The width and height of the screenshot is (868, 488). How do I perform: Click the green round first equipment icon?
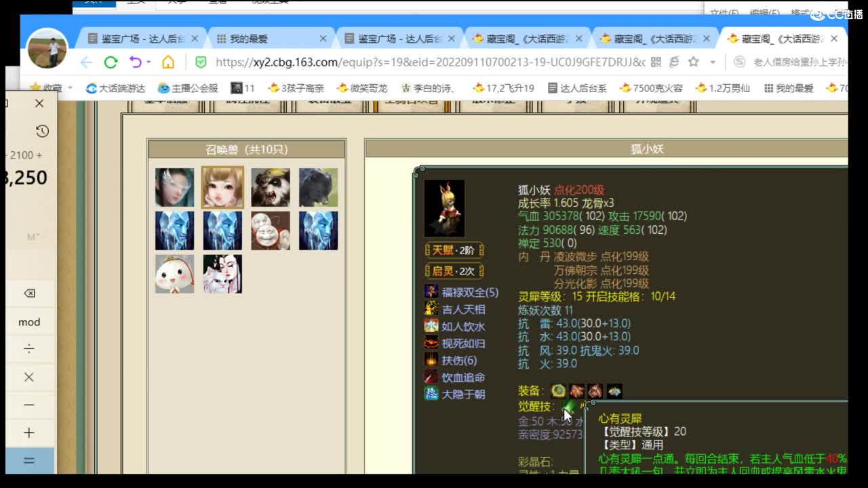(558, 390)
